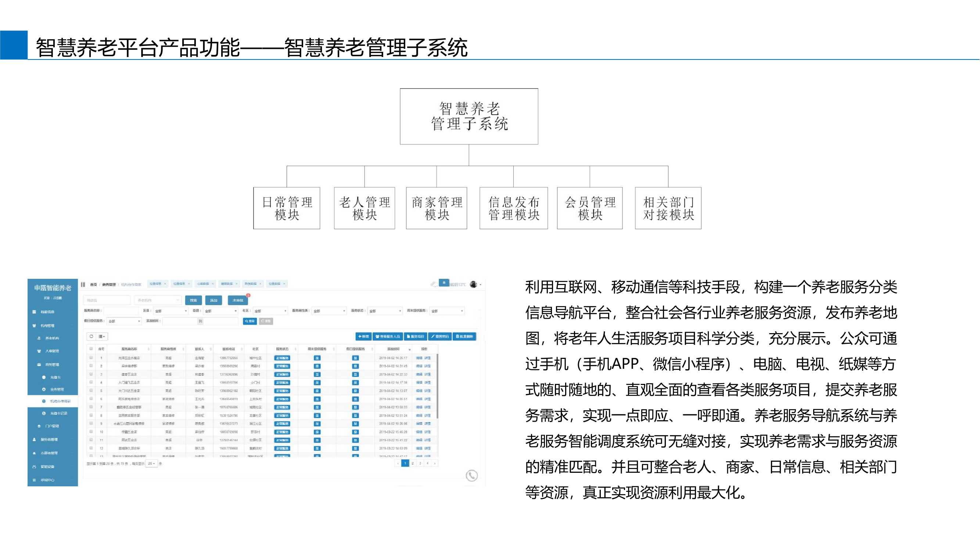Click the sidebar collapse hamburger icon
This screenshot has height=551, width=980.
click(83, 284)
